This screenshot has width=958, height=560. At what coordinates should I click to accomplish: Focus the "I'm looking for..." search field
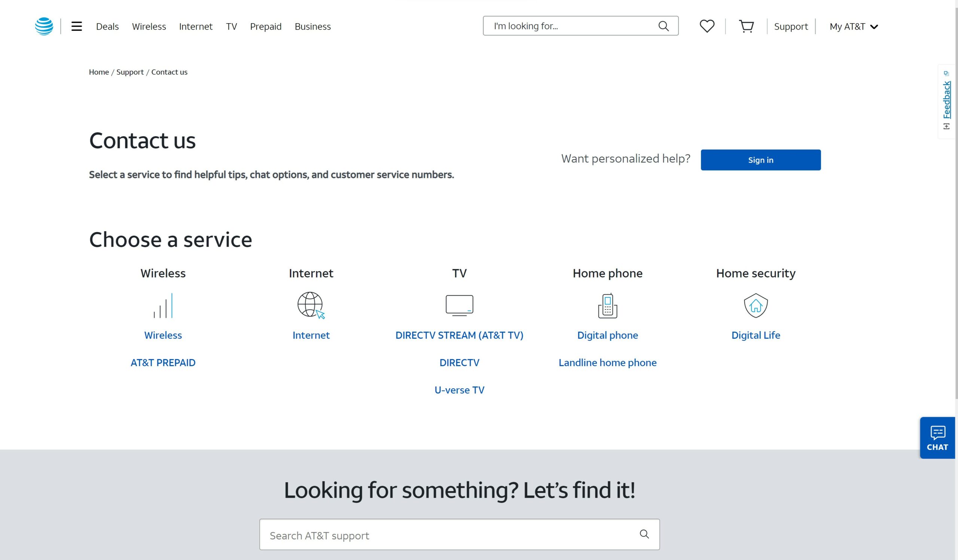pos(580,26)
